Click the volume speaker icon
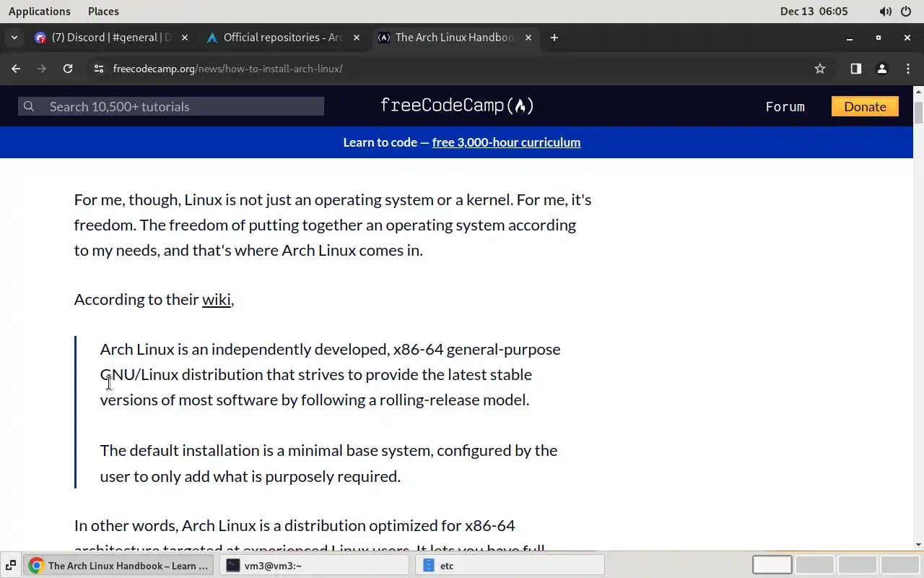The height and width of the screenshot is (578, 924). [x=885, y=12]
